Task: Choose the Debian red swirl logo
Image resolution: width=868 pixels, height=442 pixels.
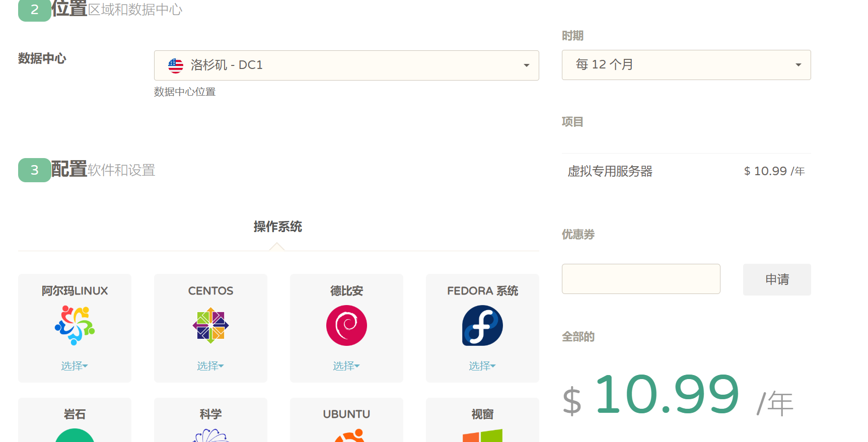Action: pos(346,326)
